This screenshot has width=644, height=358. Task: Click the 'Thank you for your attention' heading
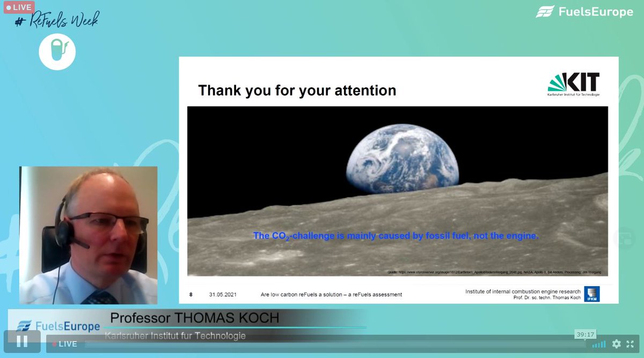[x=297, y=90]
